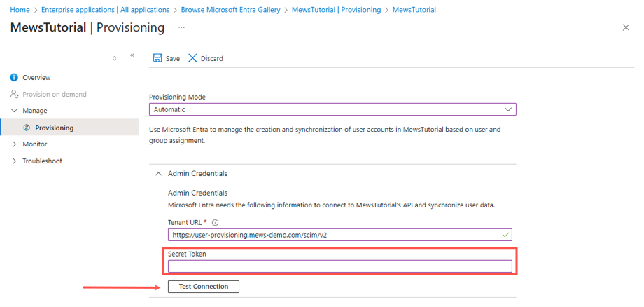Click the Provisioning Mode label
Screen dimensions: 644x307
point(177,97)
